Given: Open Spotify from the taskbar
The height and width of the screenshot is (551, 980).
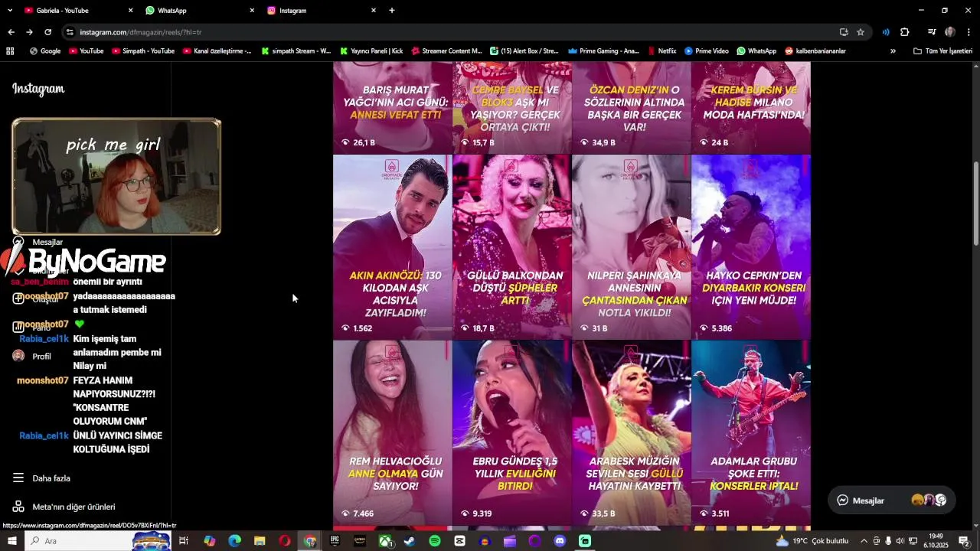Looking at the screenshot, I should tap(435, 541).
